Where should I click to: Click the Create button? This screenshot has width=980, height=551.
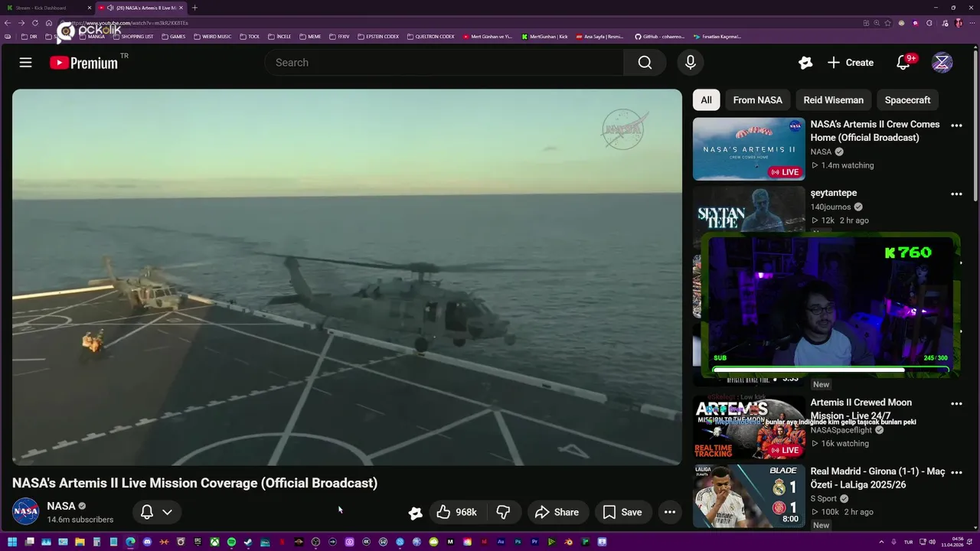[851, 63]
